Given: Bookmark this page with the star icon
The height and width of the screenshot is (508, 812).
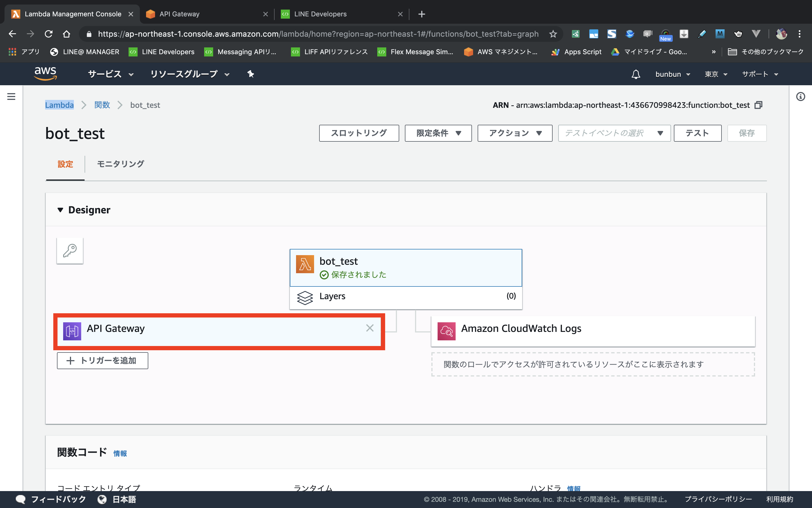Looking at the screenshot, I should coord(553,34).
